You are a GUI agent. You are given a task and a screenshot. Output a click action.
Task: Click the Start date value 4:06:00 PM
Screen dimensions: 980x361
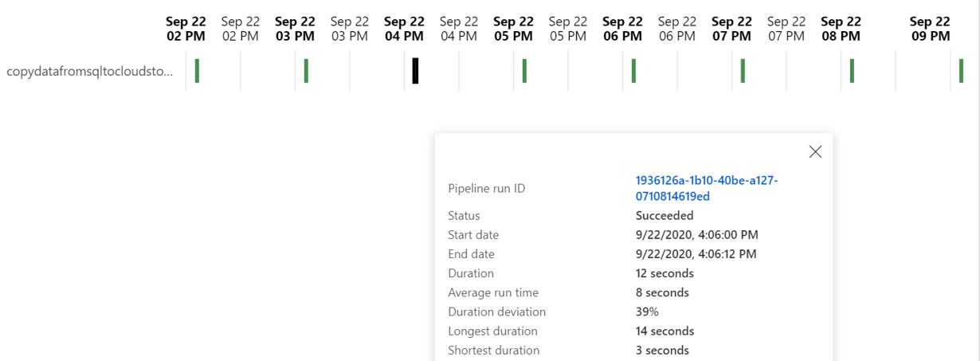(x=696, y=235)
